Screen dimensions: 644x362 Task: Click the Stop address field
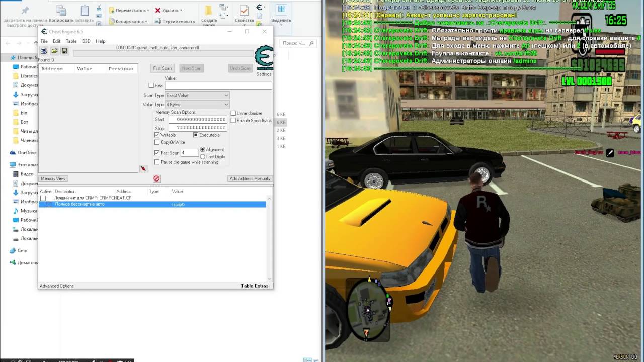pos(198,128)
